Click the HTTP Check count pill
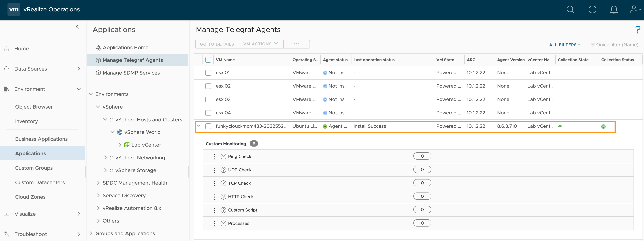644x241 pixels. pos(422,196)
